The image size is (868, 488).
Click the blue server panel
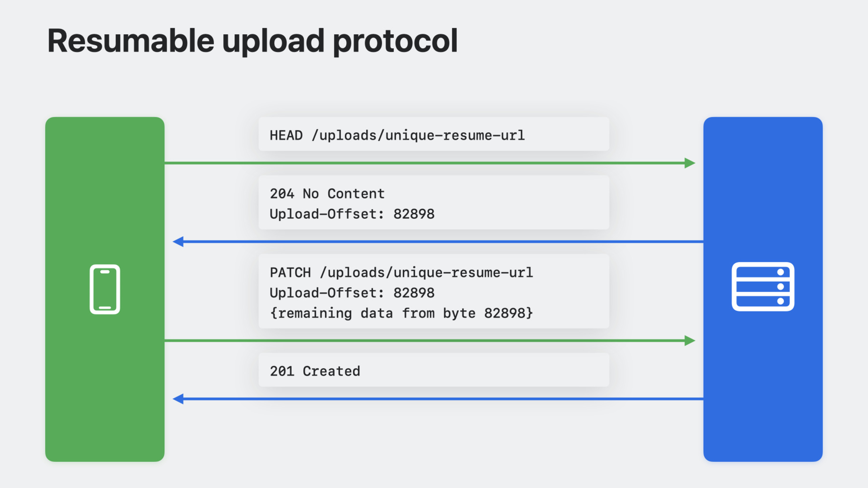click(763, 289)
